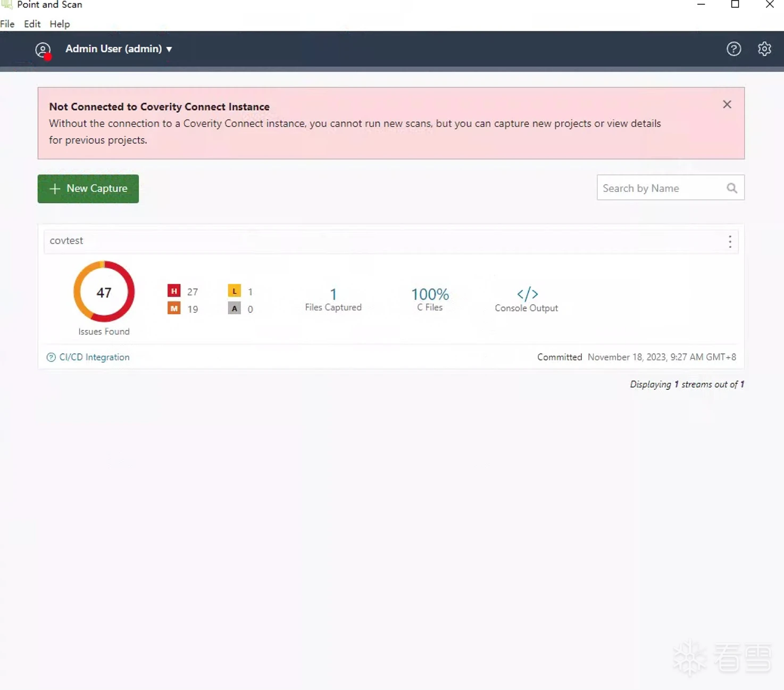Start a New Capture
Viewport: 784px width, 690px height.
click(x=88, y=189)
